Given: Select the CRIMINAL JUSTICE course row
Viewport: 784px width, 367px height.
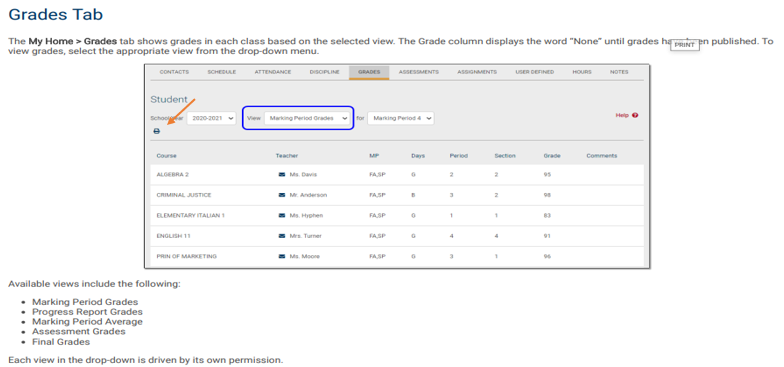Looking at the screenshot, I should tap(397, 195).
